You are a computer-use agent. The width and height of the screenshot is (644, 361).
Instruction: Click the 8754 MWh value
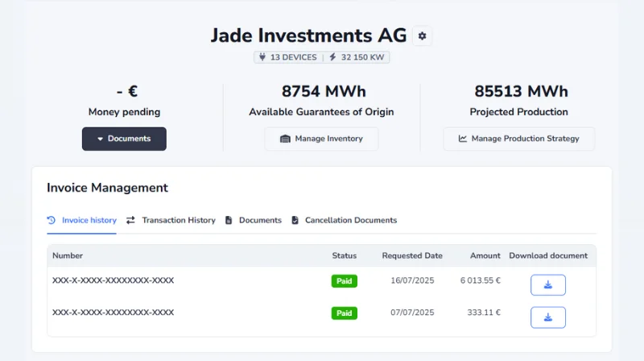tap(324, 91)
